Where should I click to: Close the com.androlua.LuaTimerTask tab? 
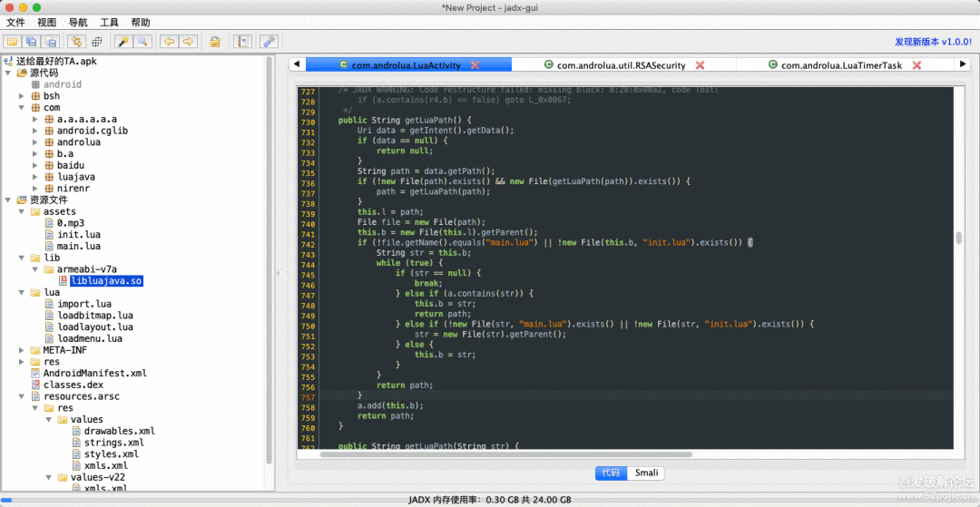click(916, 65)
